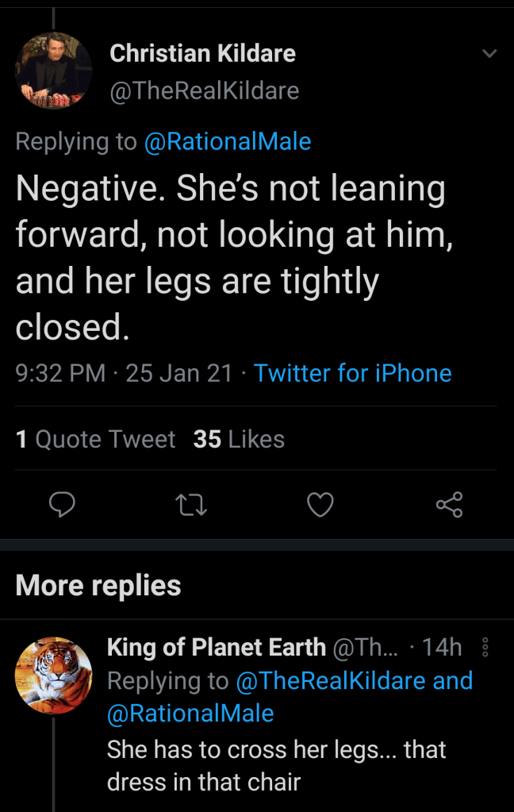Viewport: 514px width, 812px height.
Task: Open reply about crossing her legs
Action: point(277,765)
